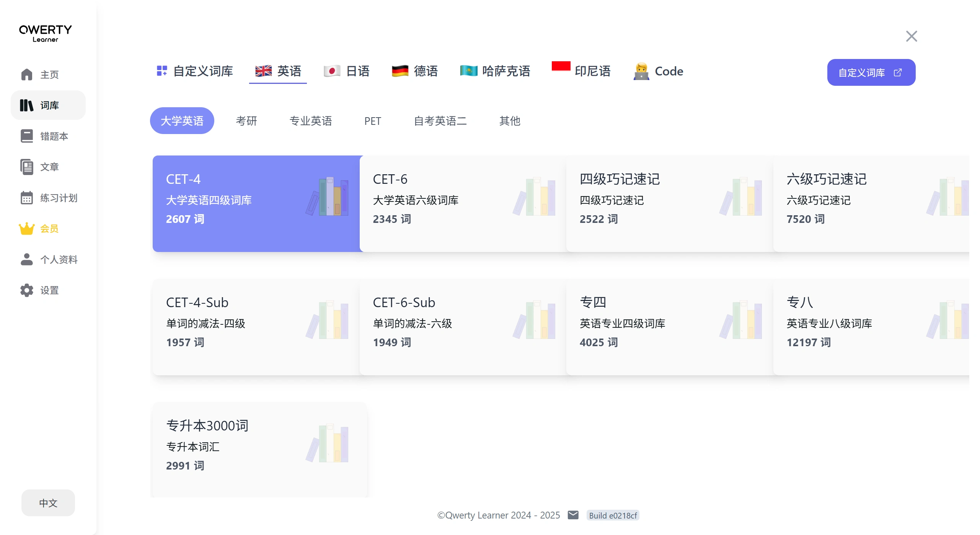The image size is (980, 535).
Task: Click the CET-4 card title text
Action: tap(183, 179)
